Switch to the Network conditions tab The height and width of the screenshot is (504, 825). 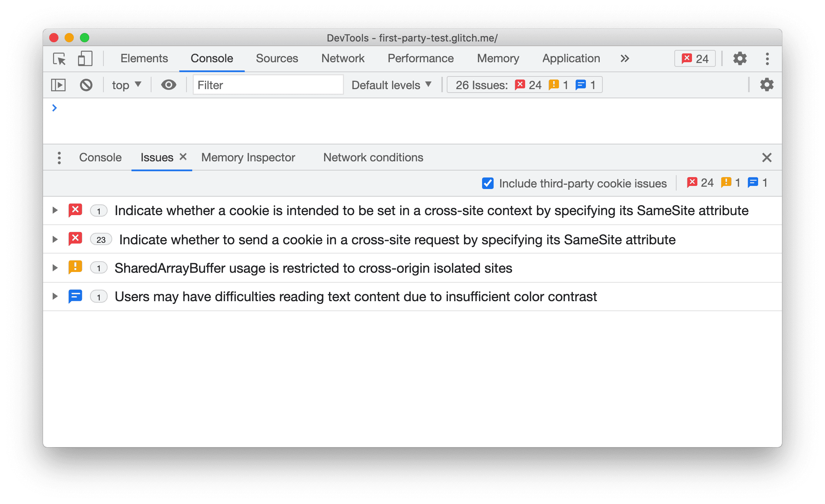point(373,157)
